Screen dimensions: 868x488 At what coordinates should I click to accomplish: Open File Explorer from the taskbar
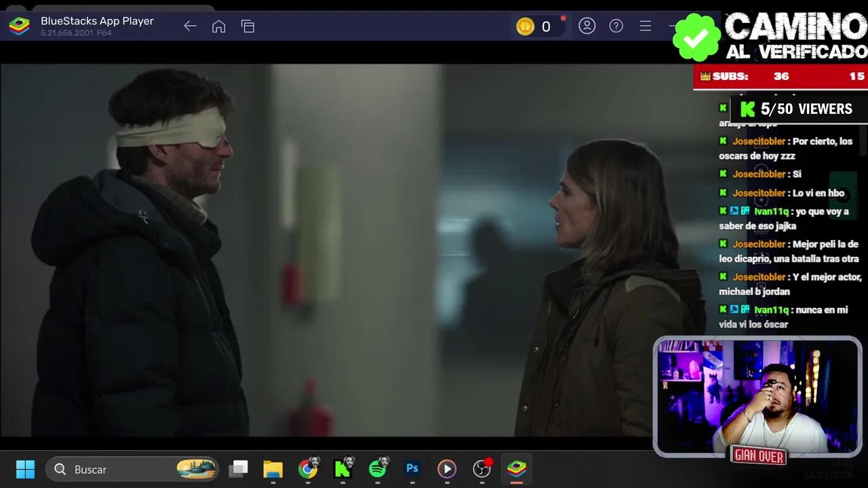(273, 469)
